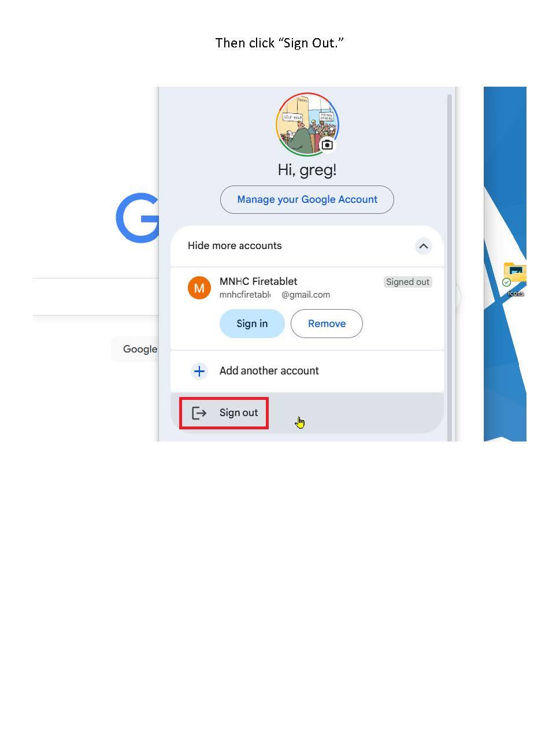Click the camera icon on profile picture
Screen dimensions: 560x731
[x=327, y=144]
